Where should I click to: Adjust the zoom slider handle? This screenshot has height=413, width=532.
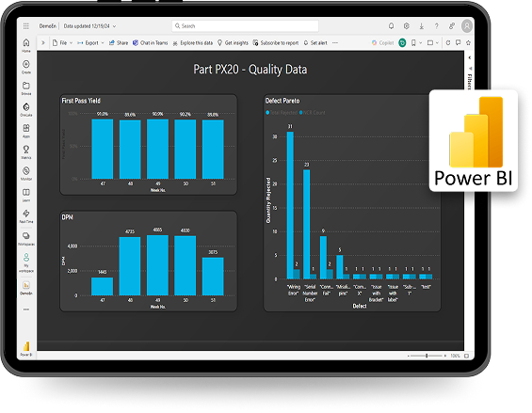pyautogui.click(x=427, y=356)
